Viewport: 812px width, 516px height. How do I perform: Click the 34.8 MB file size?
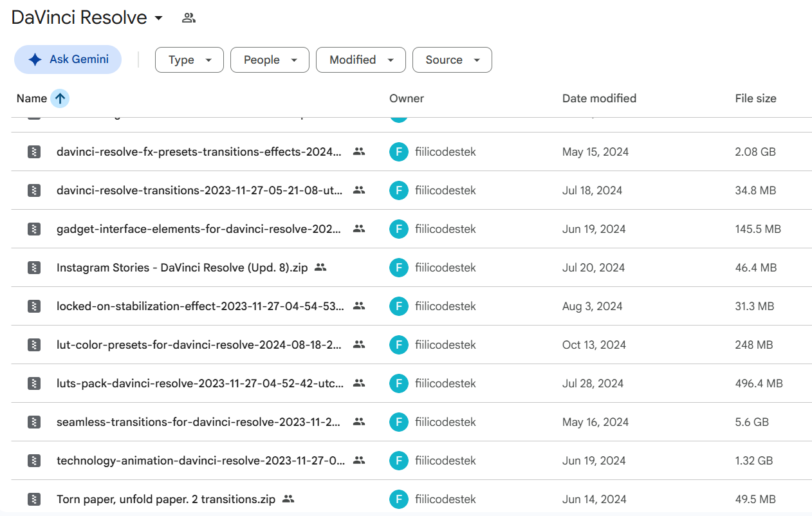click(x=755, y=190)
